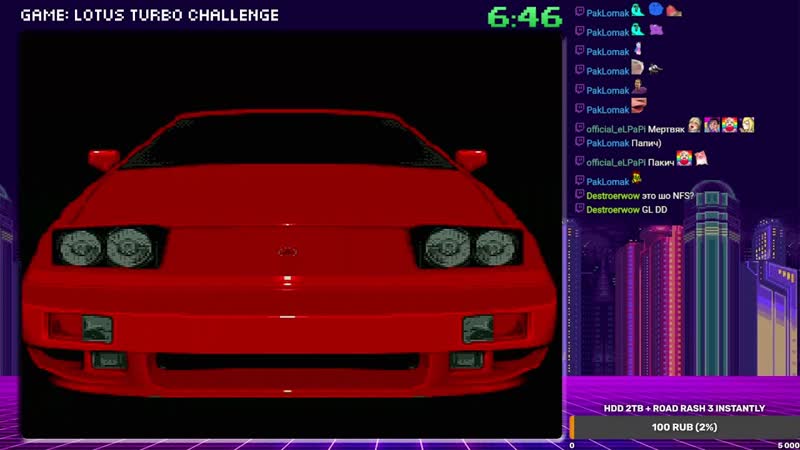
Task: Click the rainbow clown emote after Пакич
Action: tap(684, 158)
